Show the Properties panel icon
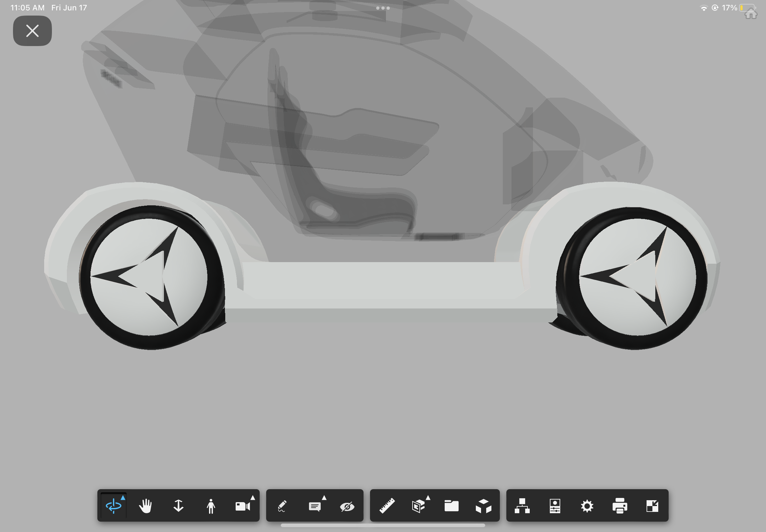The width and height of the screenshot is (766, 532). click(555, 506)
